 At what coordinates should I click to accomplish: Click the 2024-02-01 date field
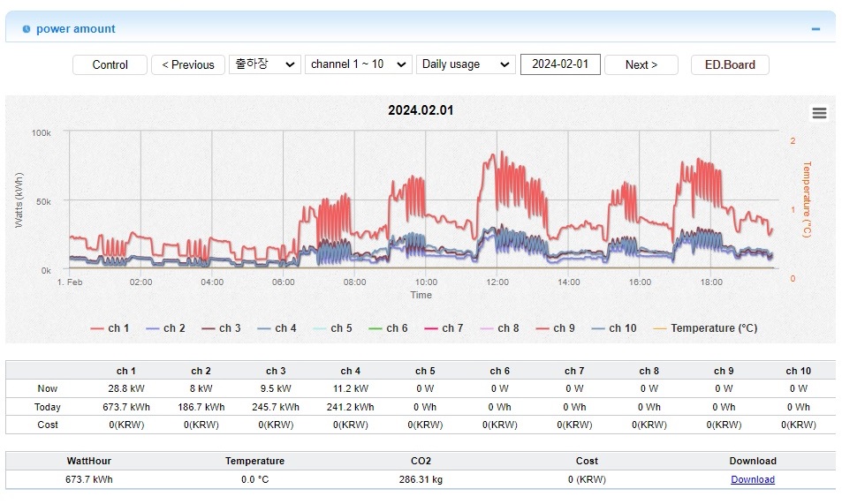pyautogui.click(x=560, y=64)
